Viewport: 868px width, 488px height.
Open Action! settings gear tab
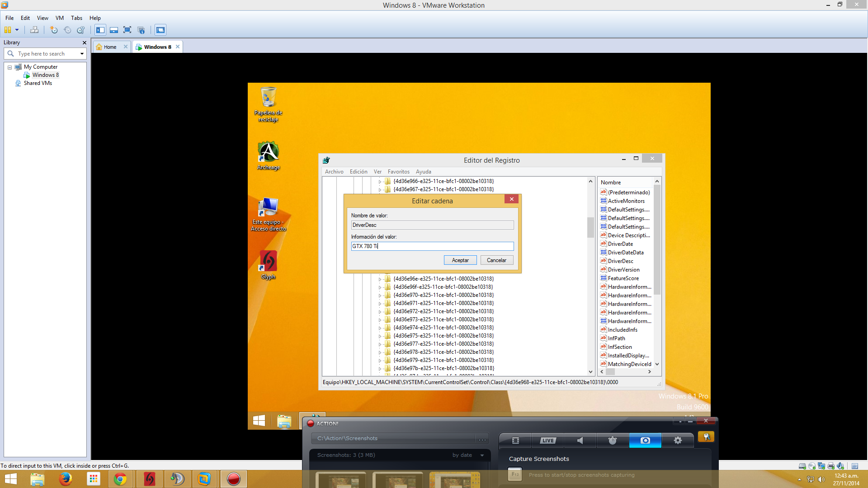coord(678,441)
